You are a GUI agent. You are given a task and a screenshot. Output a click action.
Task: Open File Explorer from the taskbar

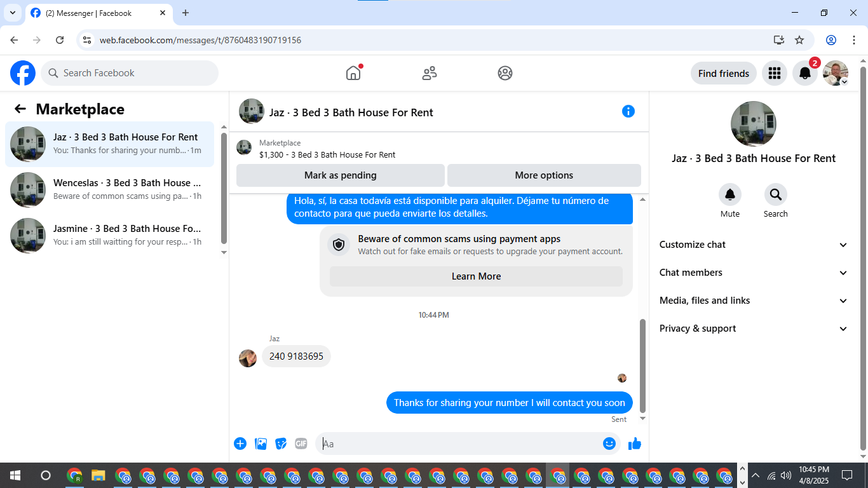98,475
